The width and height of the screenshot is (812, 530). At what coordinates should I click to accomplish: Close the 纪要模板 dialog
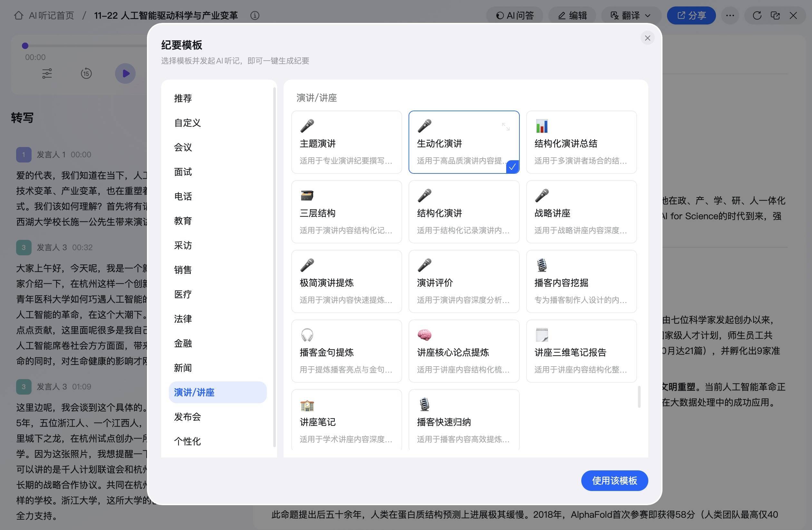click(x=647, y=38)
